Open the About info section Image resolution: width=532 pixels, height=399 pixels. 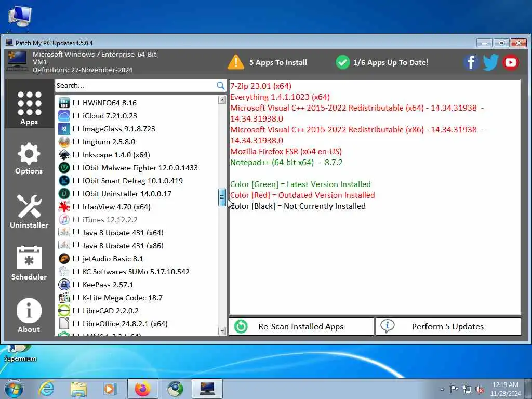click(29, 315)
